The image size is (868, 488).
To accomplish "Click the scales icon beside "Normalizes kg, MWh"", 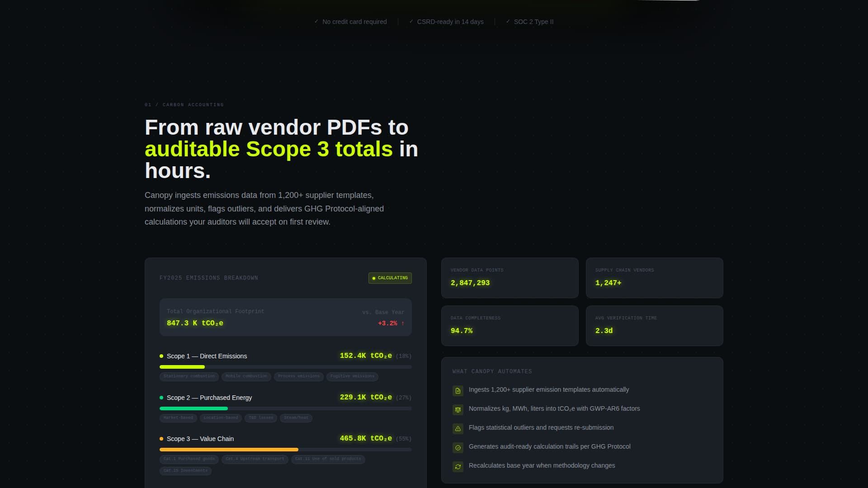I will pos(458,410).
